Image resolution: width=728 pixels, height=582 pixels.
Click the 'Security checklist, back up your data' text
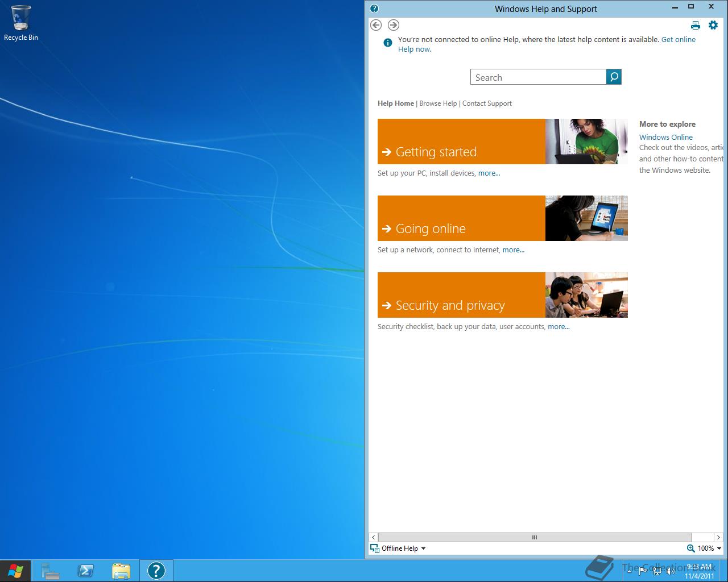tap(437, 327)
